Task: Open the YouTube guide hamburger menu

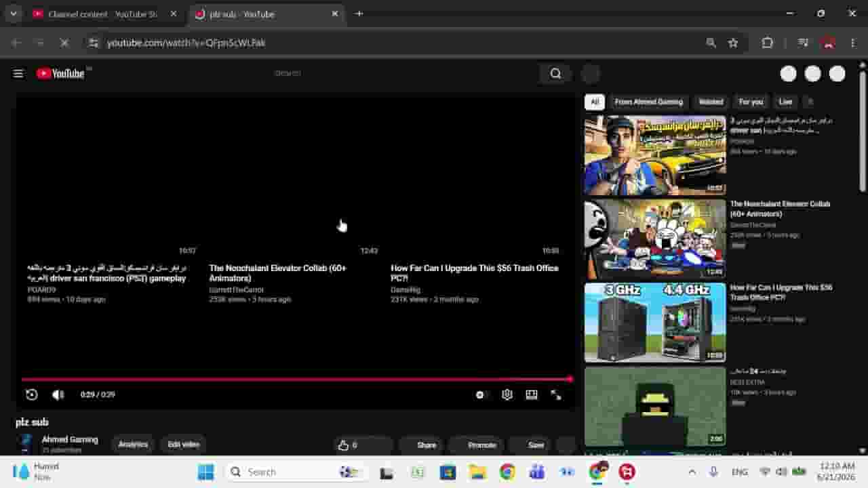Action: click(18, 73)
